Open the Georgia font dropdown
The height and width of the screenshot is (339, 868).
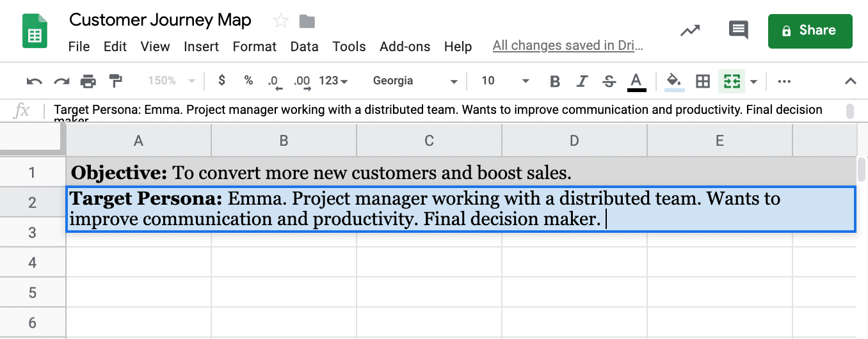pos(415,81)
